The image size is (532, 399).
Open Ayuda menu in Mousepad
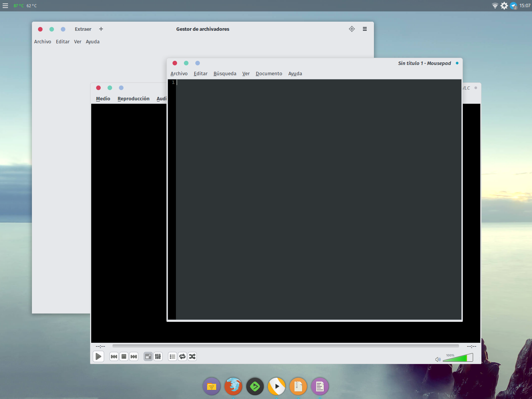(x=295, y=74)
